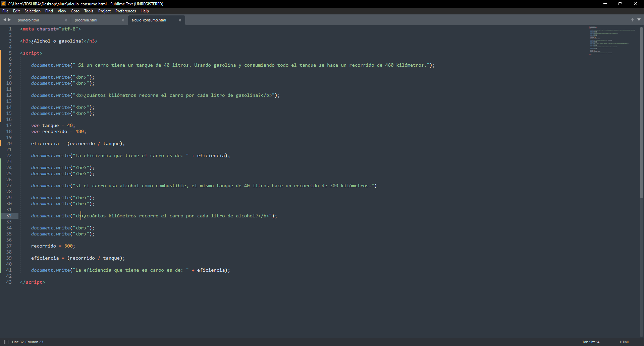
Task: Open the Tools menu
Action: tap(89, 11)
